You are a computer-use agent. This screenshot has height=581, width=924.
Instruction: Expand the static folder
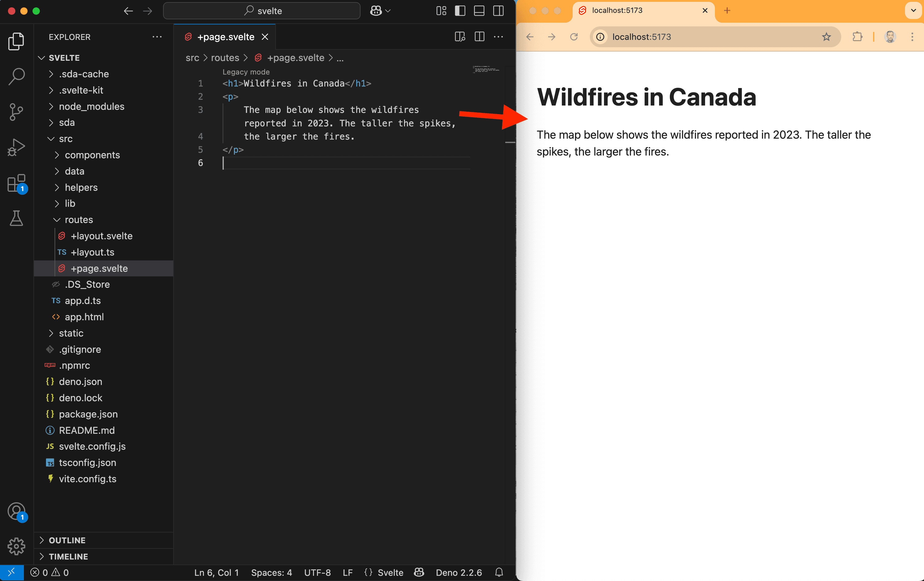tap(71, 333)
